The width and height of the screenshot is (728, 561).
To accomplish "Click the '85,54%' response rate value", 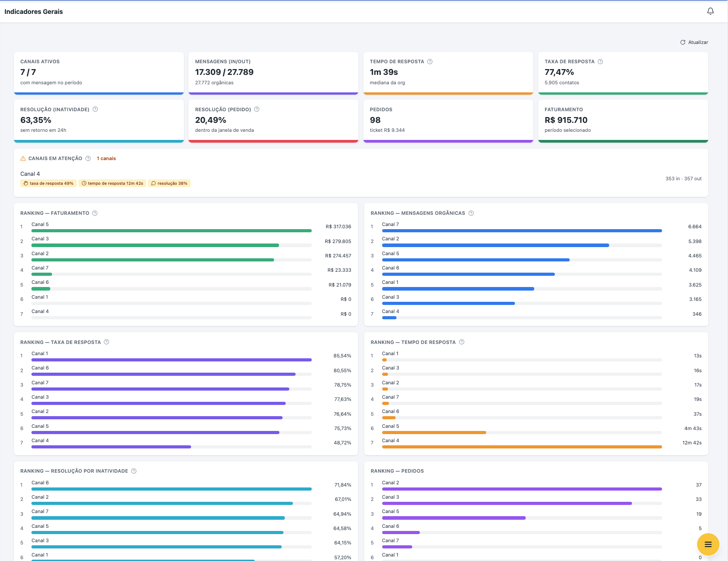I will point(342,356).
